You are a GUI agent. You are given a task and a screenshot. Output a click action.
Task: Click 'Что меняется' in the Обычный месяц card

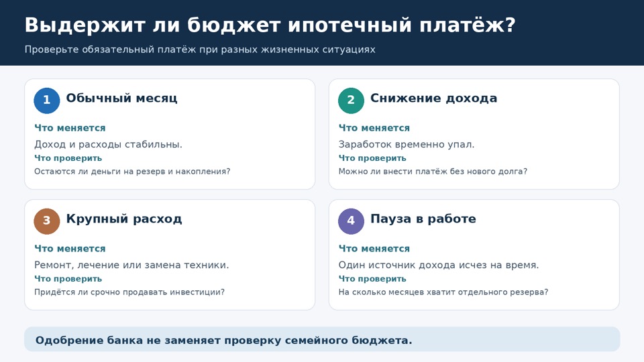coord(70,128)
